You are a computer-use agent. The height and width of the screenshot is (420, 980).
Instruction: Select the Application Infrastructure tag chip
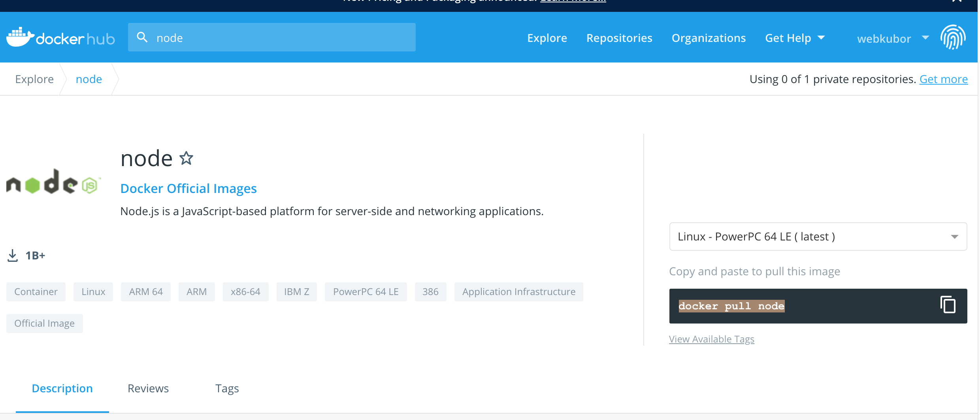coord(519,292)
